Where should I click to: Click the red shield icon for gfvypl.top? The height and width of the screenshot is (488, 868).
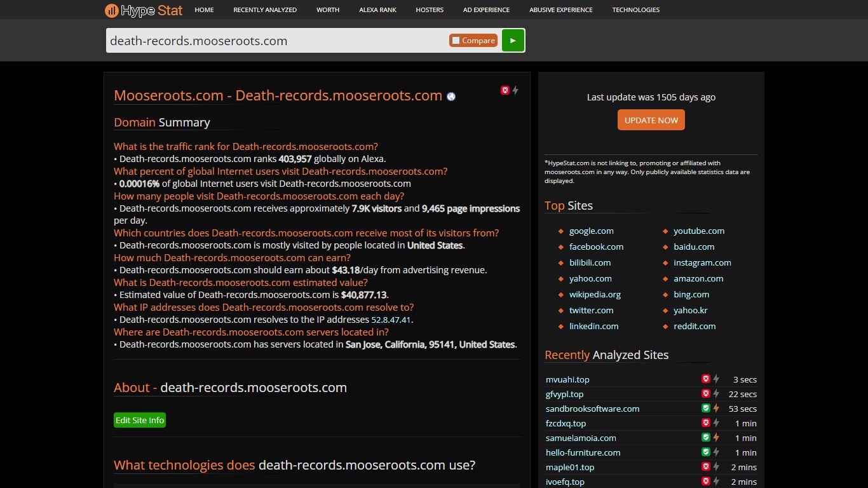click(x=705, y=393)
